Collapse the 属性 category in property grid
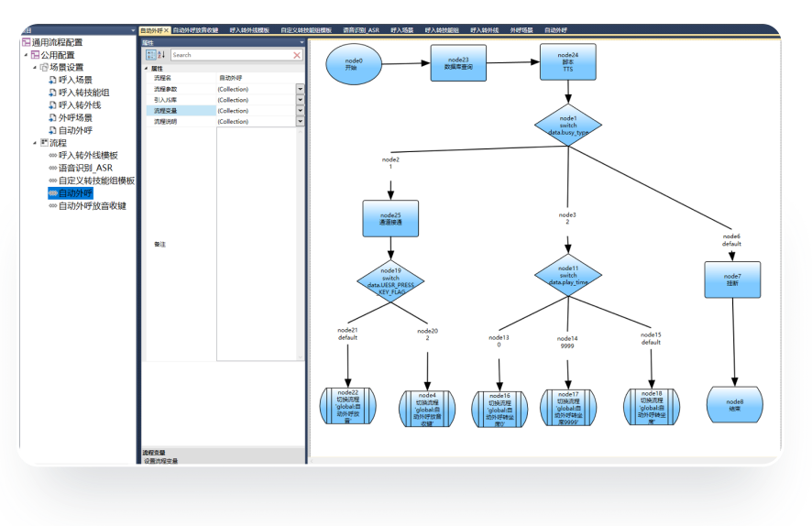This screenshot has height=526, width=812. coord(147,69)
